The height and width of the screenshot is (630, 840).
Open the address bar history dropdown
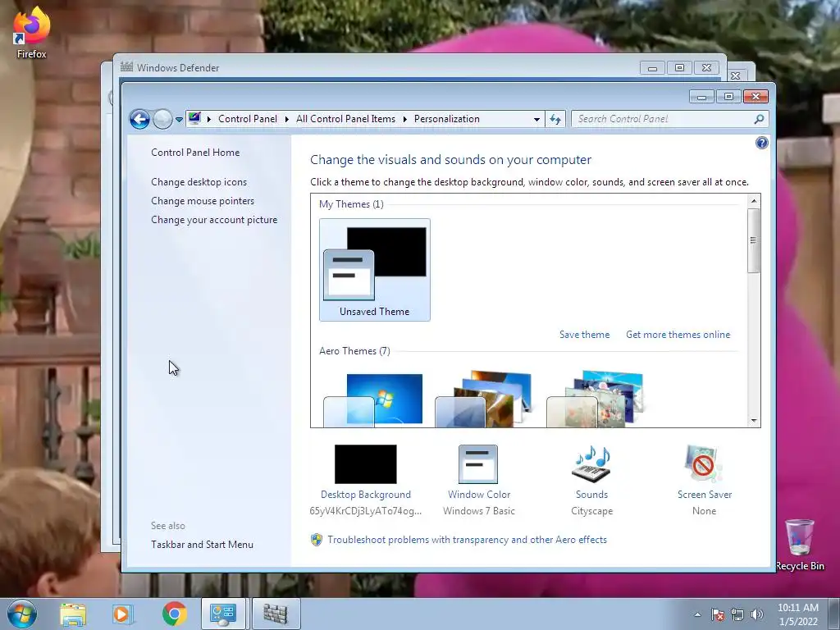point(536,120)
